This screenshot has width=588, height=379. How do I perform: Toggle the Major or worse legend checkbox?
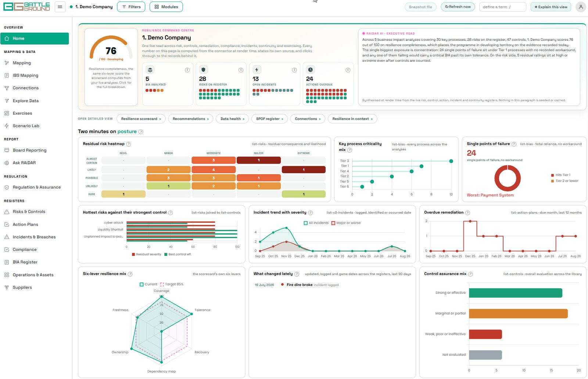pos(333,223)
